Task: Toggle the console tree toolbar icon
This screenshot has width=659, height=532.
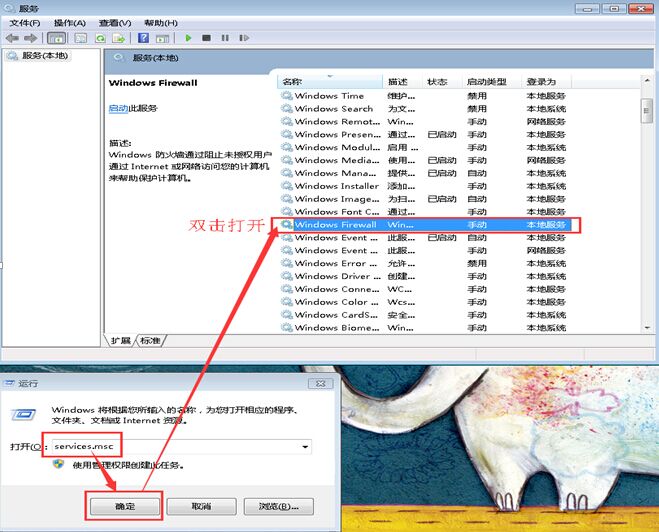Action: point(56,38)
